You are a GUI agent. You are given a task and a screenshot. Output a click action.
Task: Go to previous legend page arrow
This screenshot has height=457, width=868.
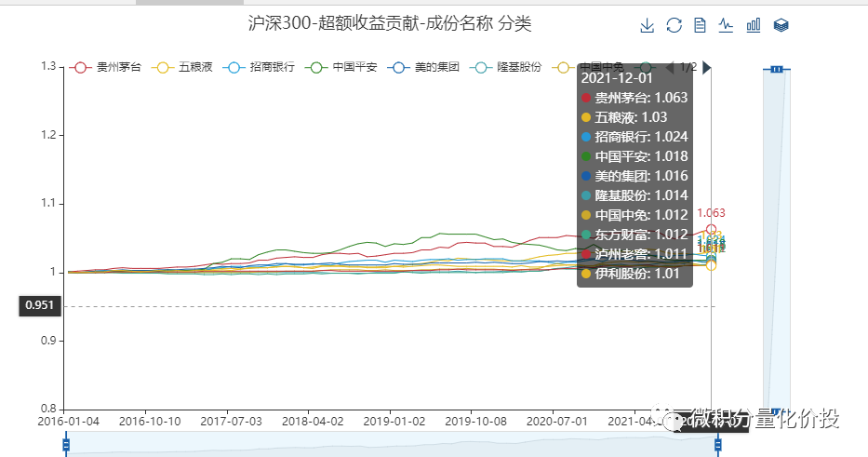(669, 68)
